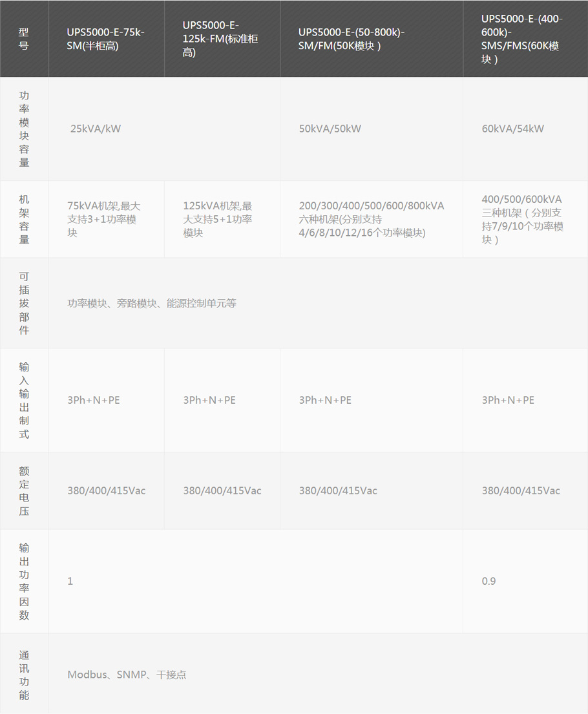
Task: Click 3Ph+N+PE in the 75k-SM column
Action: [x=94, y=400]
